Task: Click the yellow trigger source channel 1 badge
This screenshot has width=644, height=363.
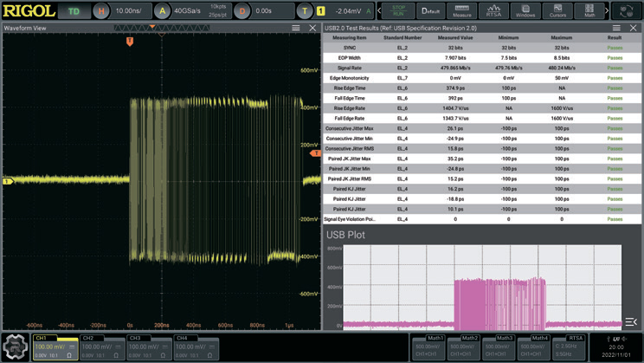Action: coord(321,11)
